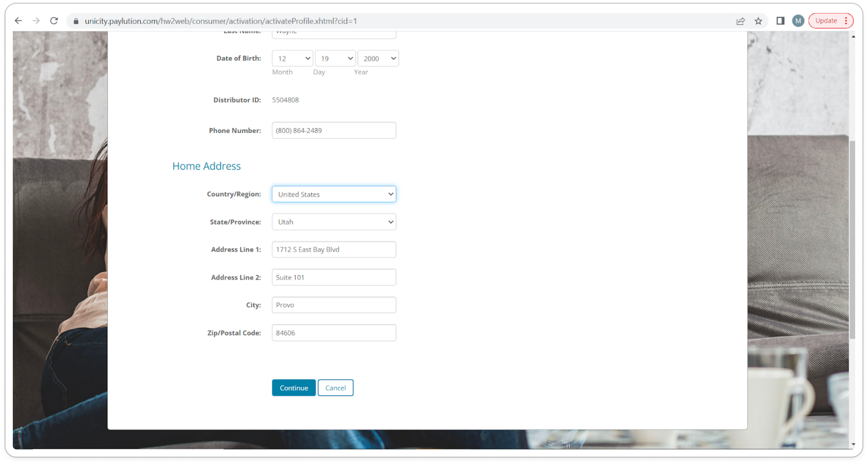Edit the partially visible Last Name field

pyautogui.click(x=334, y=34)
